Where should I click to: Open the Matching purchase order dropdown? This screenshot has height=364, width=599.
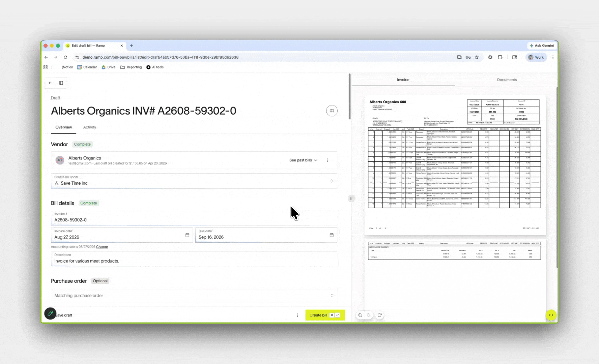[x=194, y=296]
